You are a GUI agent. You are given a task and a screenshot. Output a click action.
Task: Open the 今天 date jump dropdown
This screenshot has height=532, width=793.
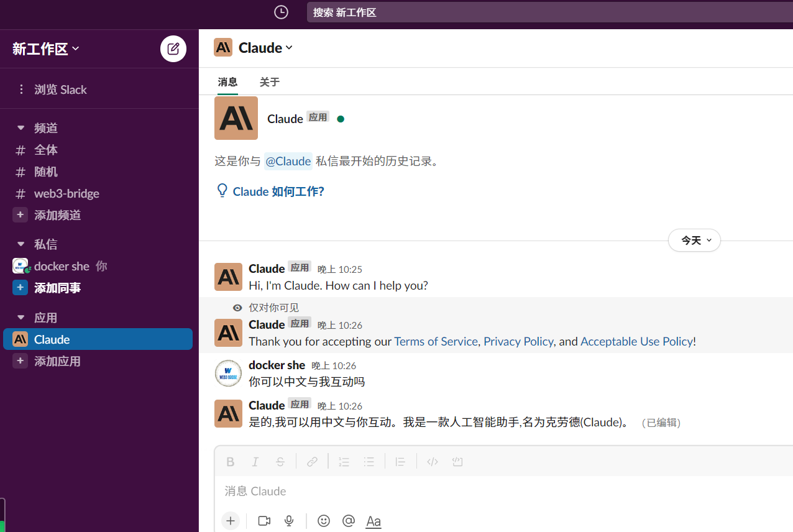click(x=694, y=241)
